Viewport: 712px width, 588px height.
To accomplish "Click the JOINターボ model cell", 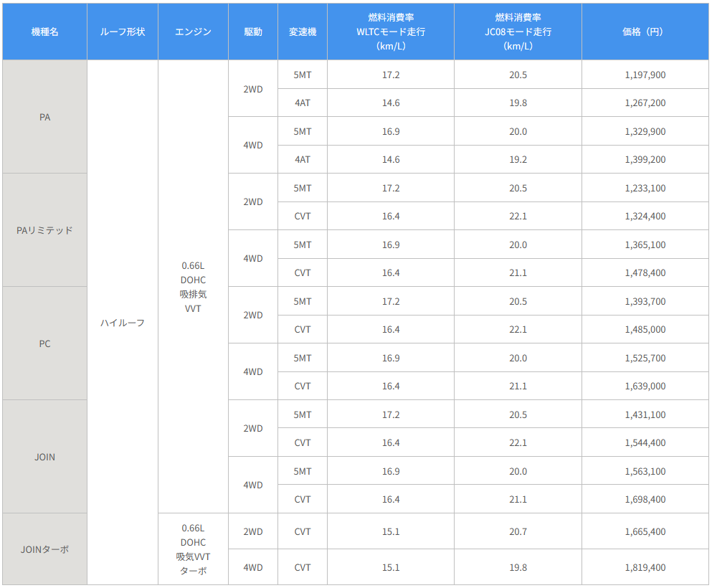I will click(x=44, y=549).
